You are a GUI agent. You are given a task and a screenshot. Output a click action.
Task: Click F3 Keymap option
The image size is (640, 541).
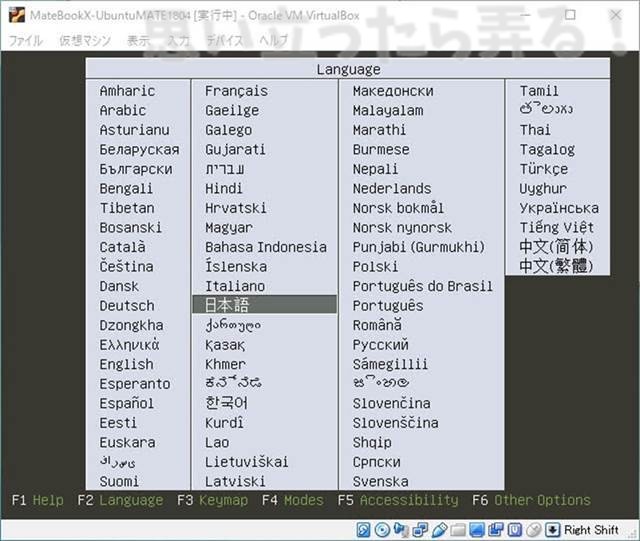[212, 500]
